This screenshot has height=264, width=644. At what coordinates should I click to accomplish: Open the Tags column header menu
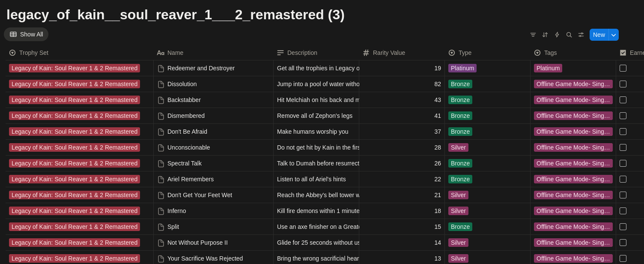550,53
